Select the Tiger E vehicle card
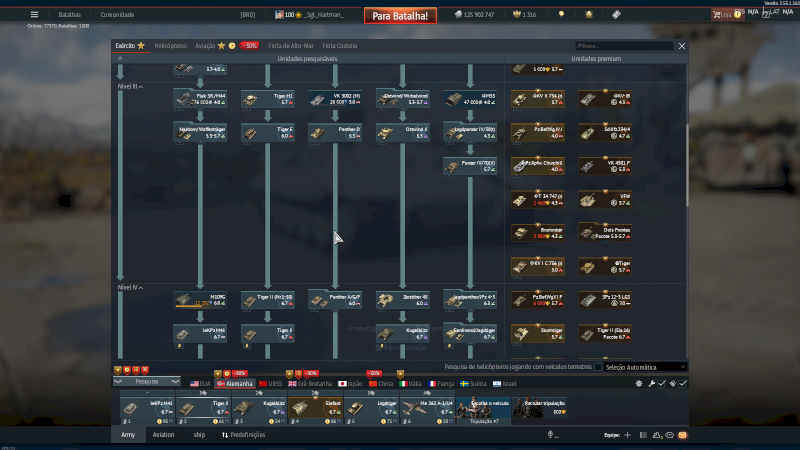 pos(267,133)
